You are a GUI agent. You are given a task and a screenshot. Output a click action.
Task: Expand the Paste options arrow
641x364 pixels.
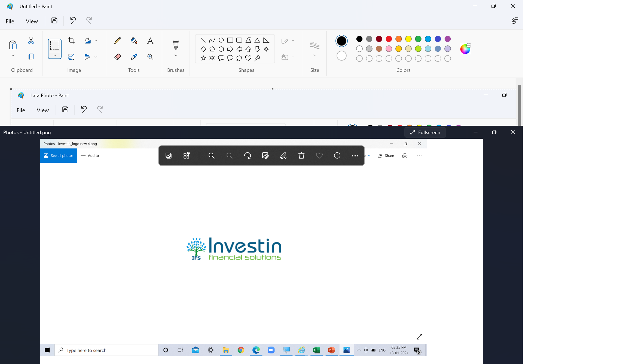pyautogui.click(x=13, y=55)
